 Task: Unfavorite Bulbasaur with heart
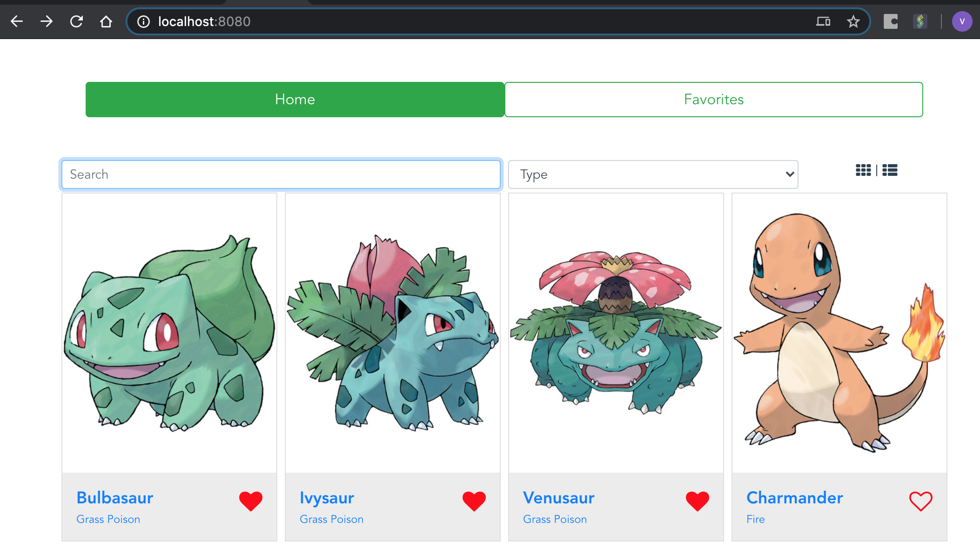251,501
